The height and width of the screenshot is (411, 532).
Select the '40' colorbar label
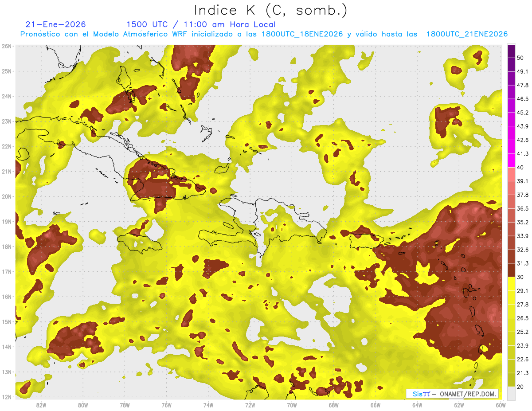521,168
